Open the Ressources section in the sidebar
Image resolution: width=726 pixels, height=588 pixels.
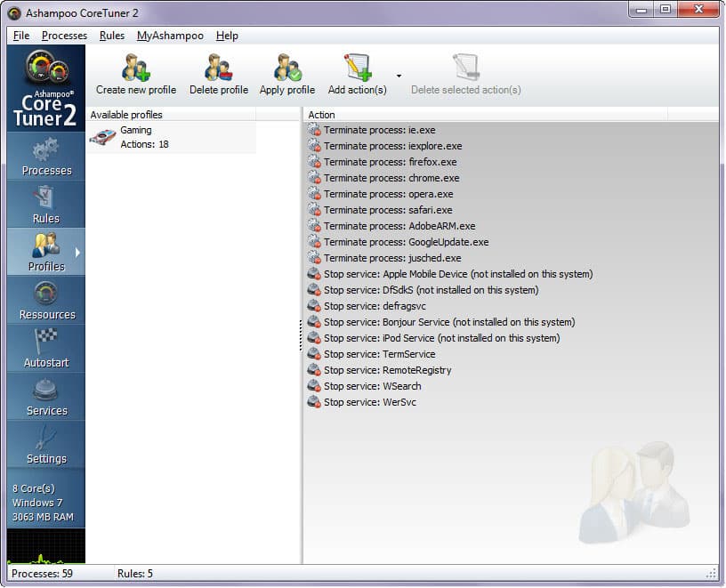[x=46, y=300]
